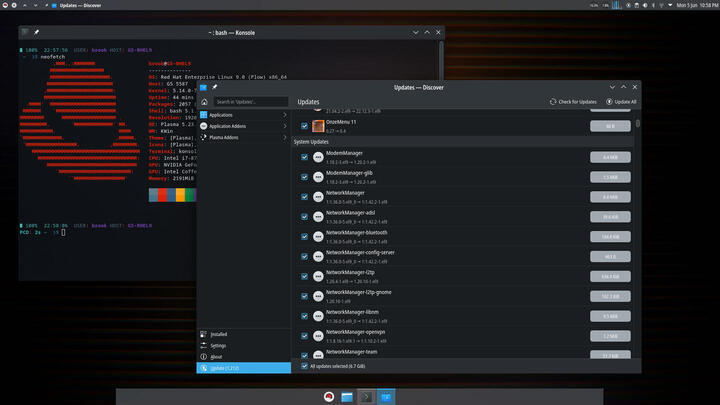Click the NetworkManager-l2tp size button
720x405 pixels.
coord(610,276)
